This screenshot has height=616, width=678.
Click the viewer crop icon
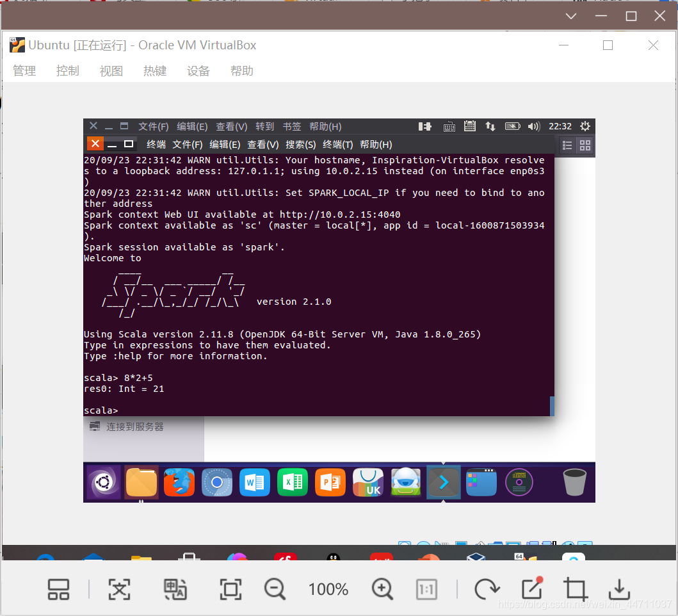click(x=576, y=589)
